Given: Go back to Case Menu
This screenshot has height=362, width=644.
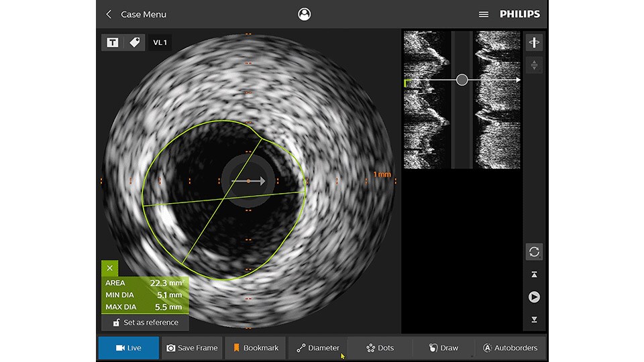Looking at the screenshot, I should click(136, 14).
